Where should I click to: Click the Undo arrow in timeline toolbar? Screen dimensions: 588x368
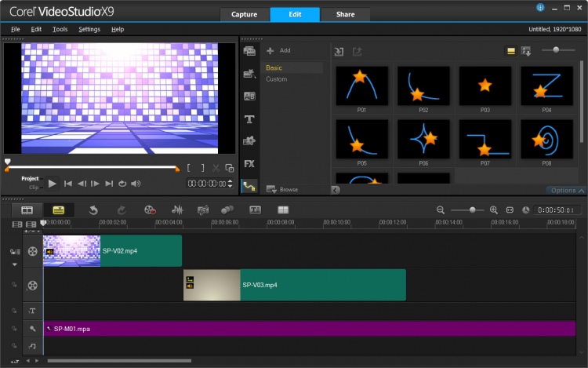(x=93, y=210)
